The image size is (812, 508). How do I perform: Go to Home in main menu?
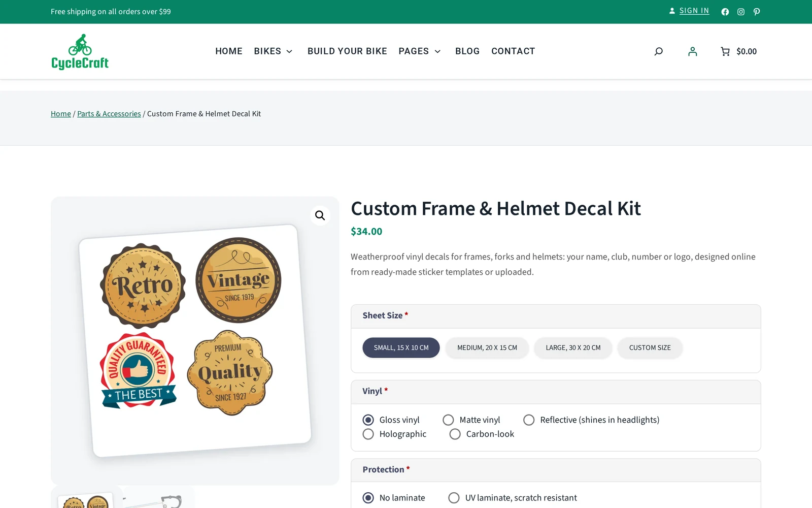coord(229,51)
